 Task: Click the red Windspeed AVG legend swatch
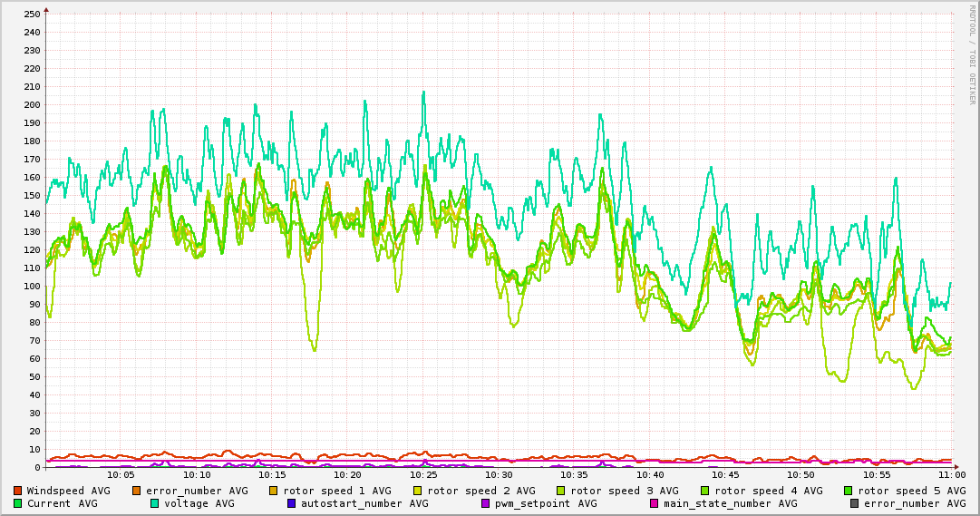tap(17, 491)
